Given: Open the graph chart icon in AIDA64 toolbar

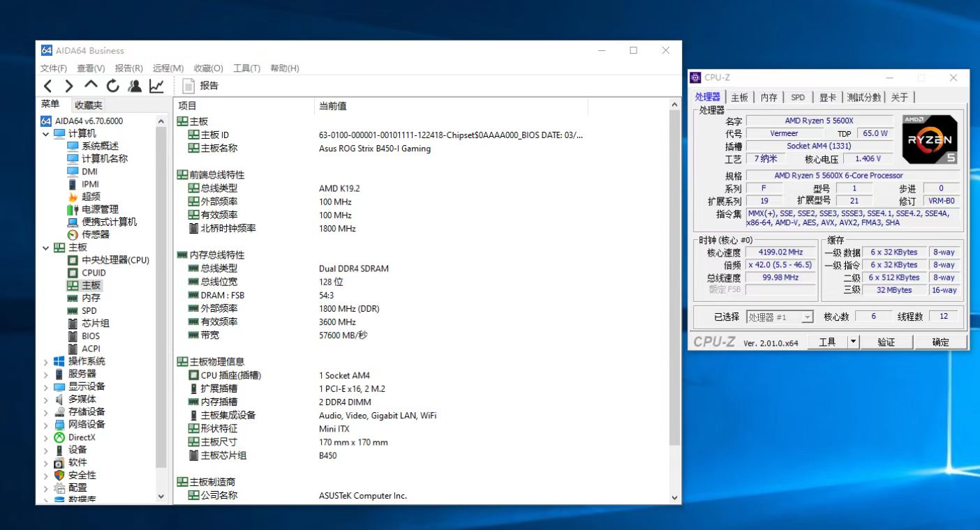Looking at the screenshot, I should 156,86.
